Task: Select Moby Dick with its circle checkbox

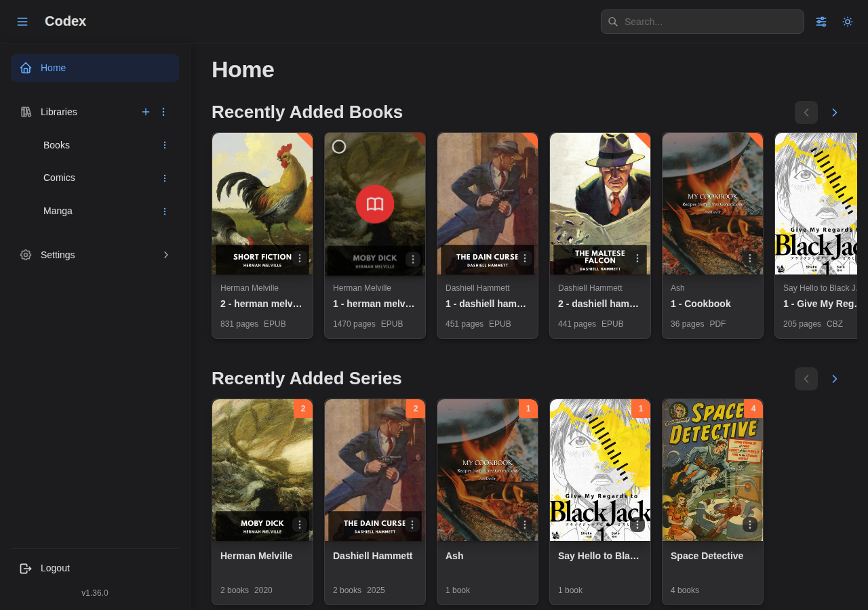Action: [x=339, y=146]
